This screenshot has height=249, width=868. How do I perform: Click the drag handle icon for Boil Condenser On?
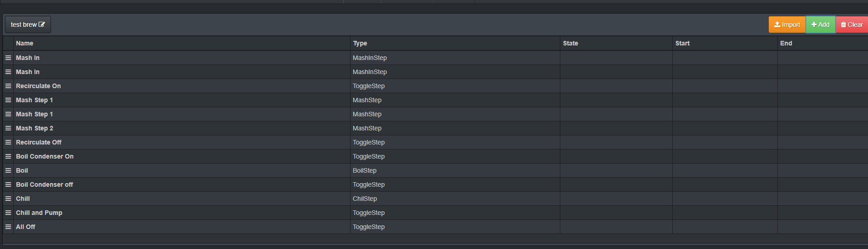coord(8,156)
